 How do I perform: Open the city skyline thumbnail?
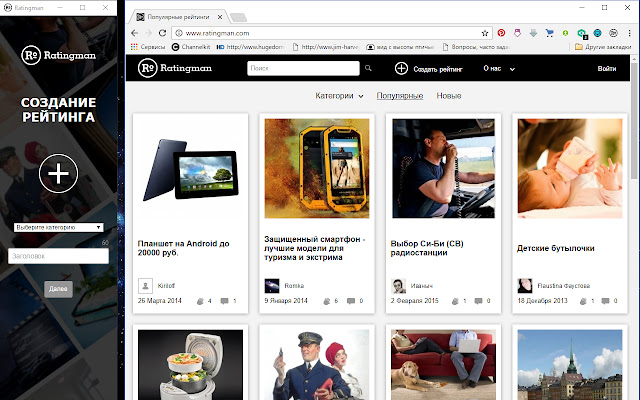570,365
